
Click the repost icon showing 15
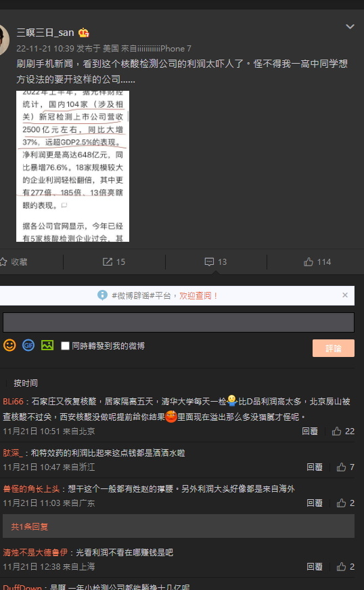click(108, 262)
